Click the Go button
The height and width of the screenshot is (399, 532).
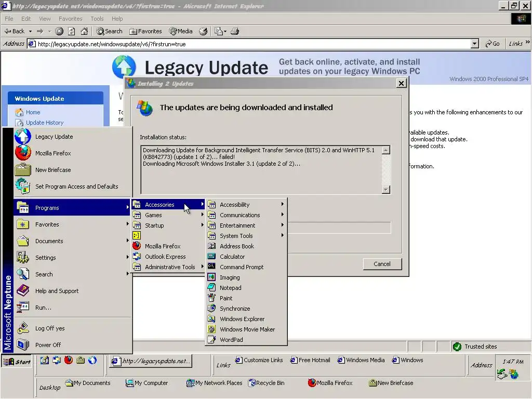coord(493,44)
